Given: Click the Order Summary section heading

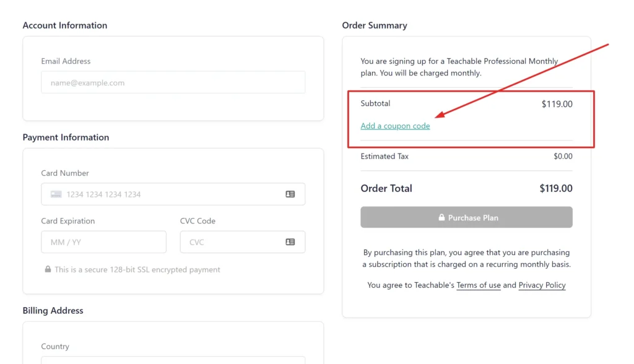Looking at the screenshot, I should click(374, 25).
